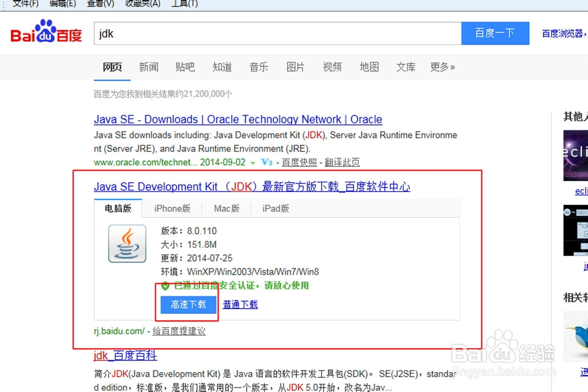This screenshot has height=392, width=588.
Task: Click the update date 2014-07-25
Action: click(x=210, y=258)
